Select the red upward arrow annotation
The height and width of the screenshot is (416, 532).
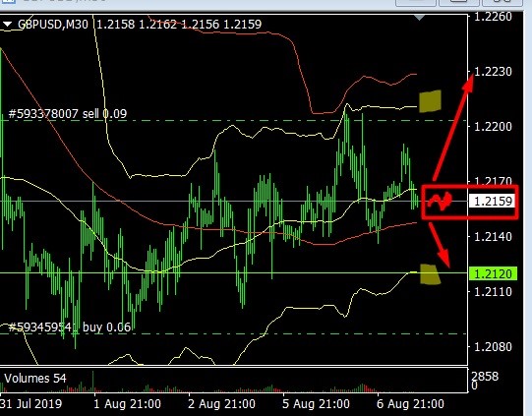(x=454, y=127)
